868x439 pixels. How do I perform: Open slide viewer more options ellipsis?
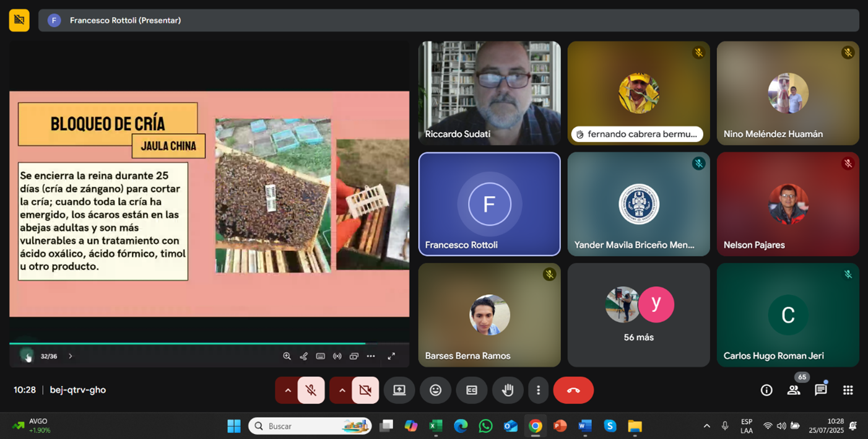click(371, 356)
